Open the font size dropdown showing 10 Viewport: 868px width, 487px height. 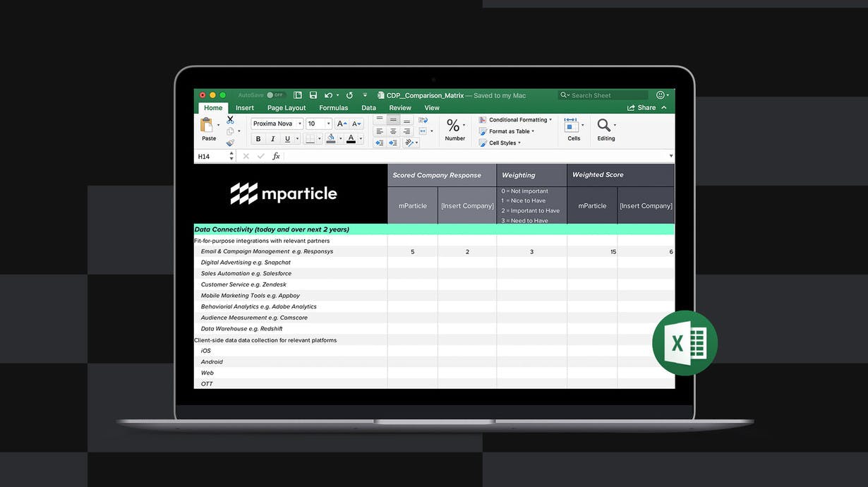click(328, 124)
